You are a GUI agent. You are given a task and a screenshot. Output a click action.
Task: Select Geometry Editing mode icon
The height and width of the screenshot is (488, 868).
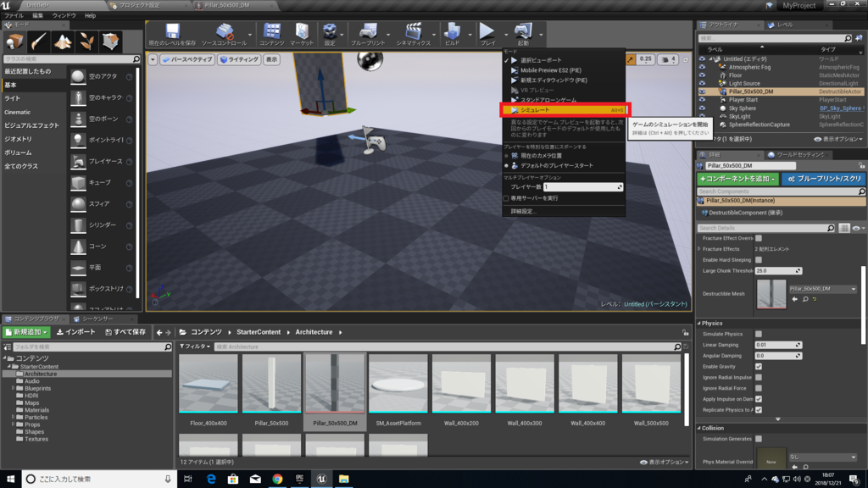point(110,41)
